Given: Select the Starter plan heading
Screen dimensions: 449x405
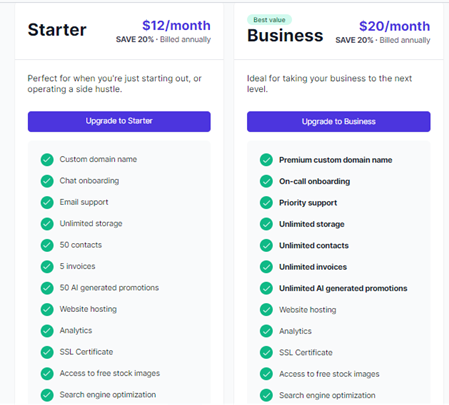Looking at the screenshot, I should coord(57,30).
